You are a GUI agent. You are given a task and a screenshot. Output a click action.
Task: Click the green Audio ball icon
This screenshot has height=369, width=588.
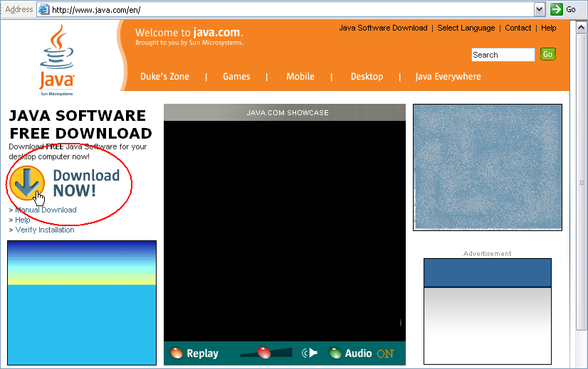coord(335,353)
